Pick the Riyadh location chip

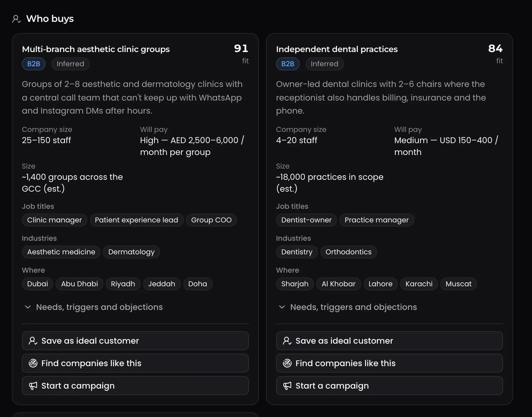point(123,284)
